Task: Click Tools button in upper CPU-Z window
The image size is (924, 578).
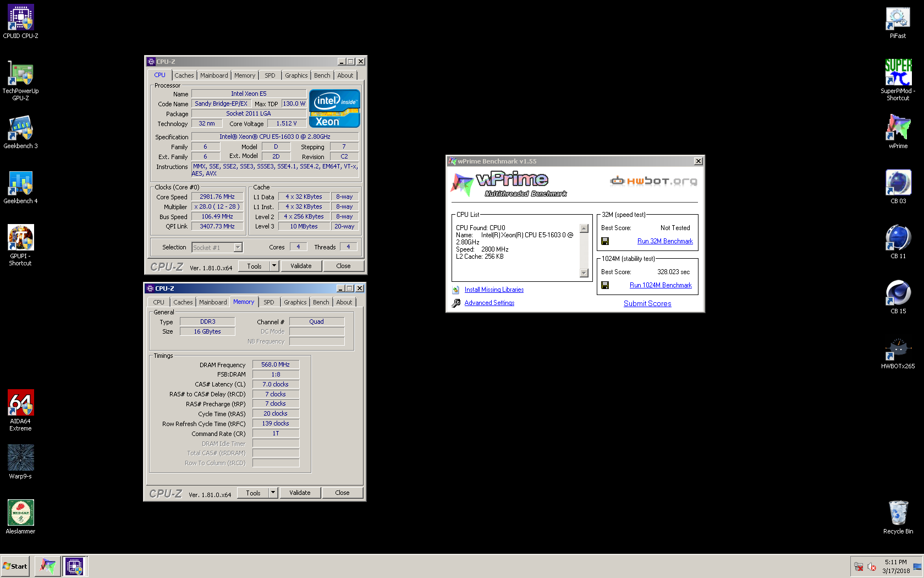Action: (254, 266)
